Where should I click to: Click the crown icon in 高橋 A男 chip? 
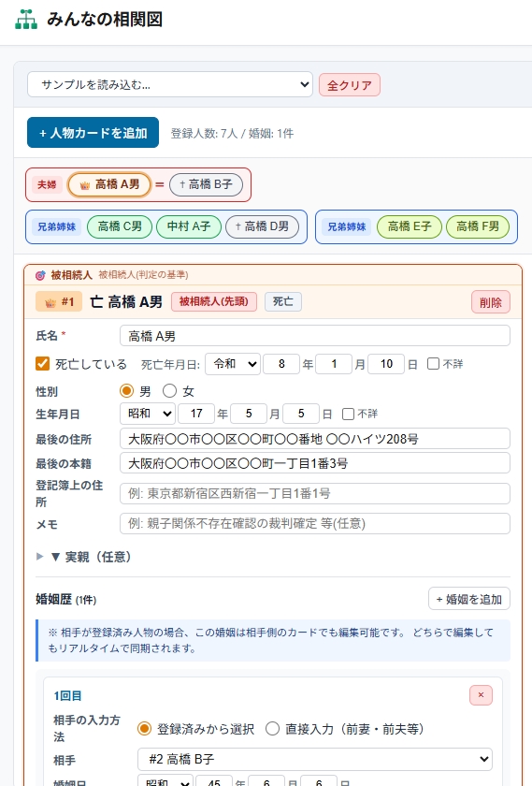click(85, 185)
